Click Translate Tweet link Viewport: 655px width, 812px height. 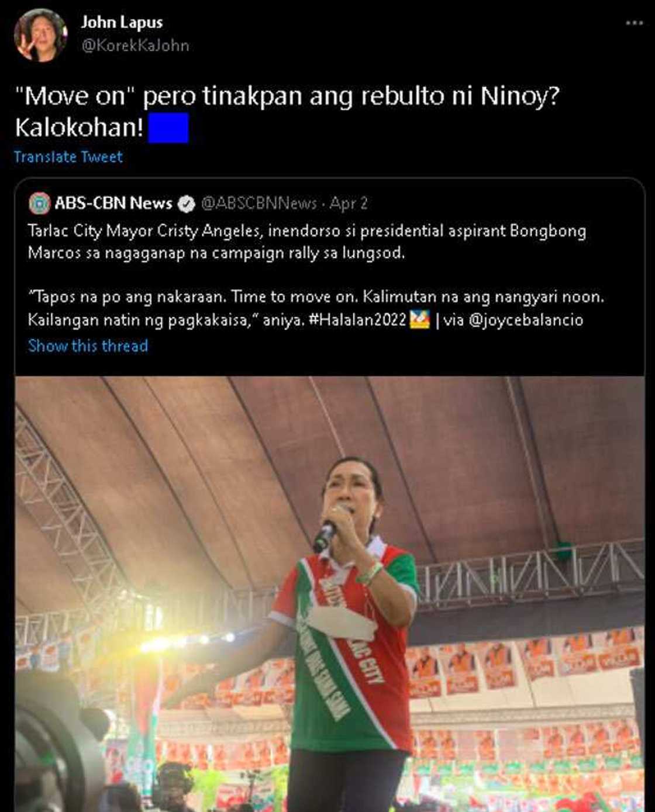click(x=68, y=157)
